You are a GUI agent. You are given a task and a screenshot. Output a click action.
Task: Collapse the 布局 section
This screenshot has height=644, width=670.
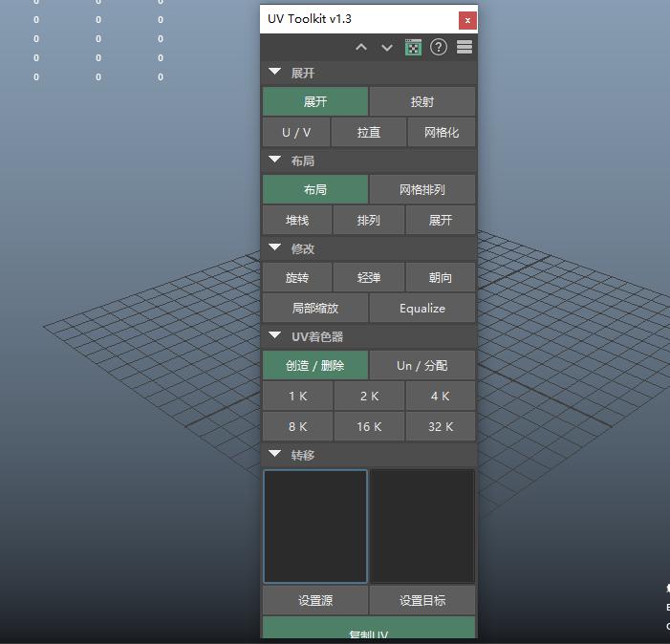275,161
